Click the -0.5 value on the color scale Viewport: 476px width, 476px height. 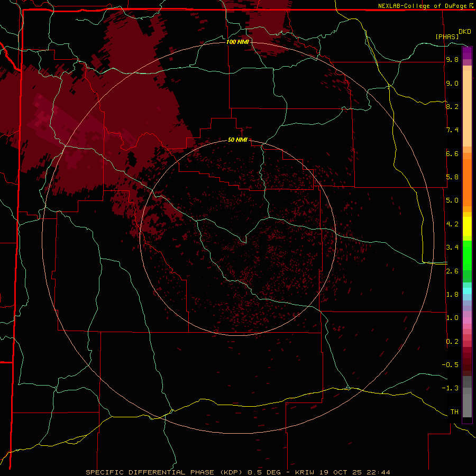(x=450, y=365)
